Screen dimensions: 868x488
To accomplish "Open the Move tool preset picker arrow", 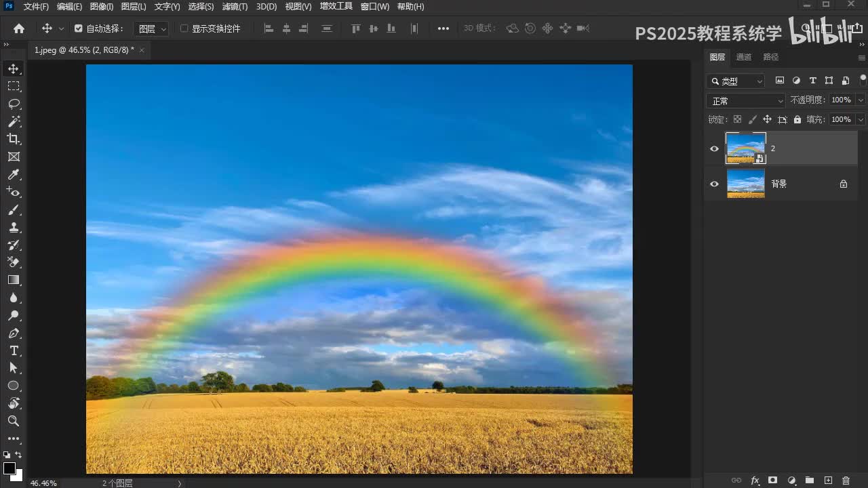I will tap(62, 28).
